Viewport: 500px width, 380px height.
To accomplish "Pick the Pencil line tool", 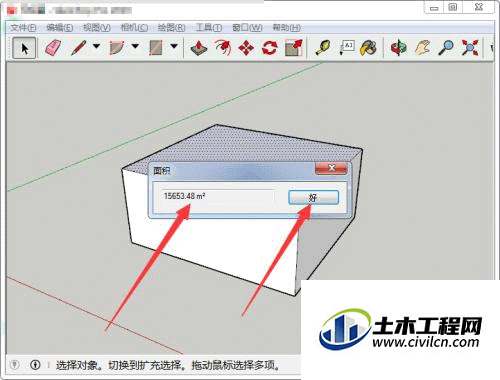I will (79, 48).
